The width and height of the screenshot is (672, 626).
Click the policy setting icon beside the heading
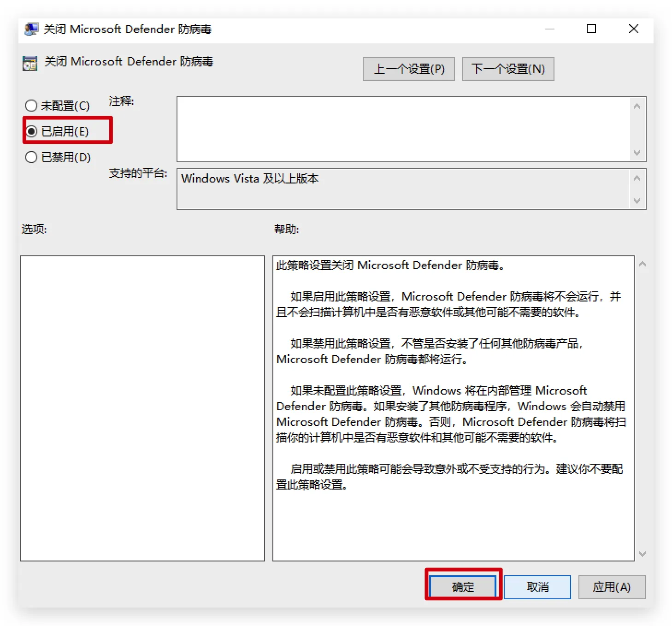(x=30, y=63)
